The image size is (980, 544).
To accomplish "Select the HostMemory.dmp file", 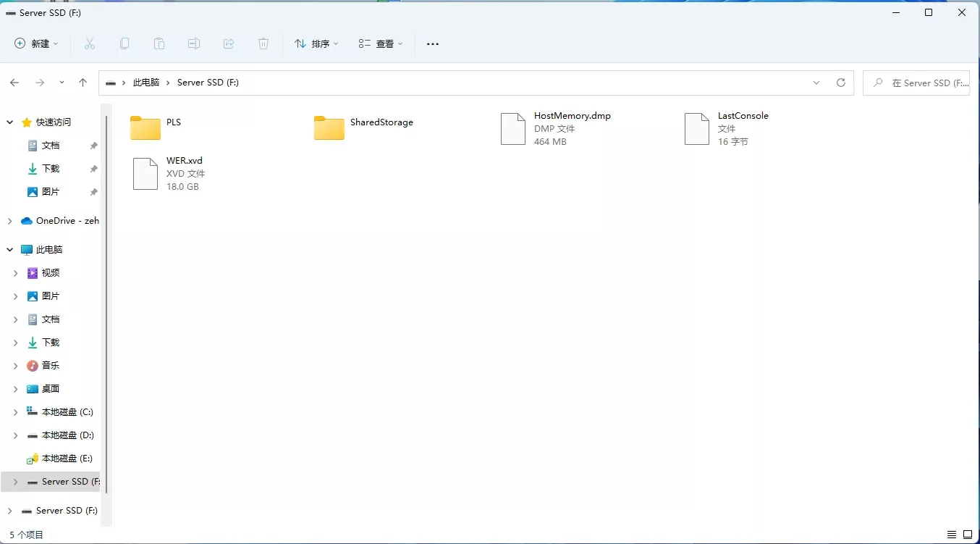I will point(572,116).
